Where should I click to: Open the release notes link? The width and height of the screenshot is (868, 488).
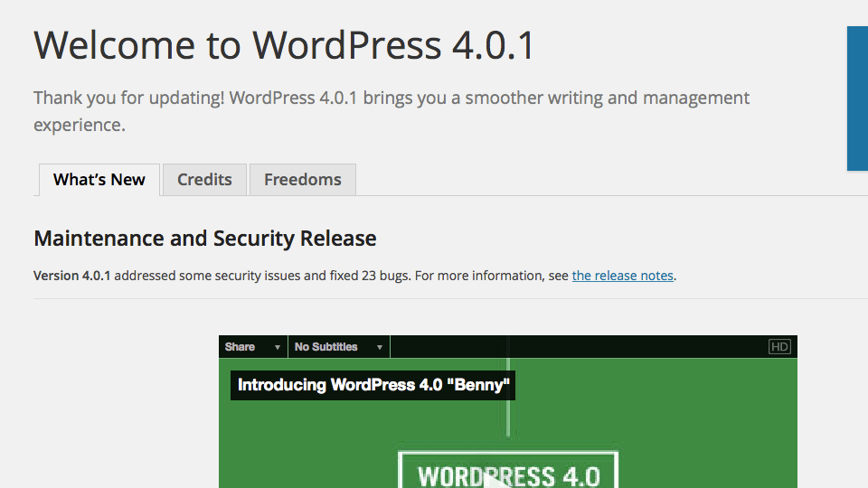point(622,276)
